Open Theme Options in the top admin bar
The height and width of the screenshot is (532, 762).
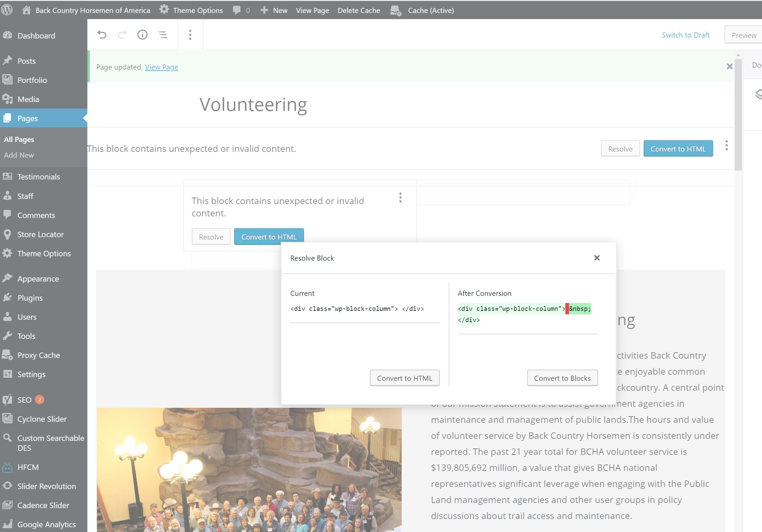191,10
